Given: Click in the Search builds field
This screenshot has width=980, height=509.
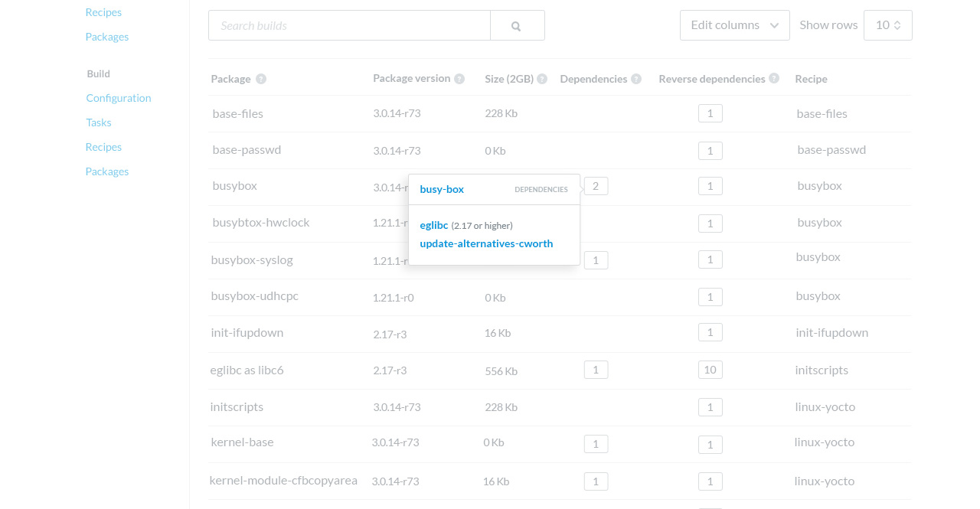Looking at the screenshot, I should click(x=349, y=25).
